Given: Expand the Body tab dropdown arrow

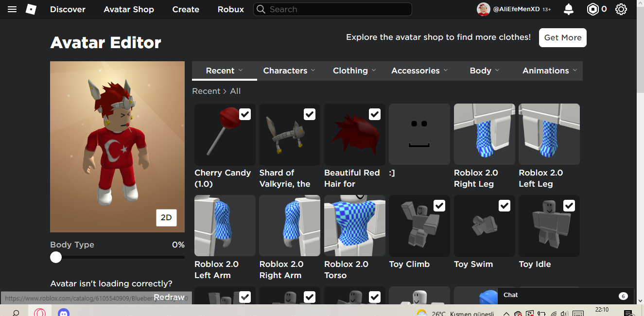Looking at the screenshot, I should 497,70.
